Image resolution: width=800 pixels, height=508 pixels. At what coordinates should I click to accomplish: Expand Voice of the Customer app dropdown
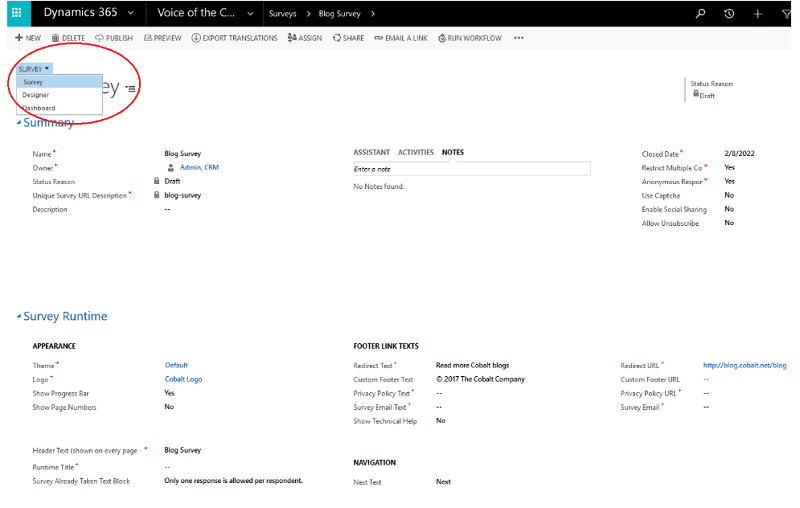250,14
